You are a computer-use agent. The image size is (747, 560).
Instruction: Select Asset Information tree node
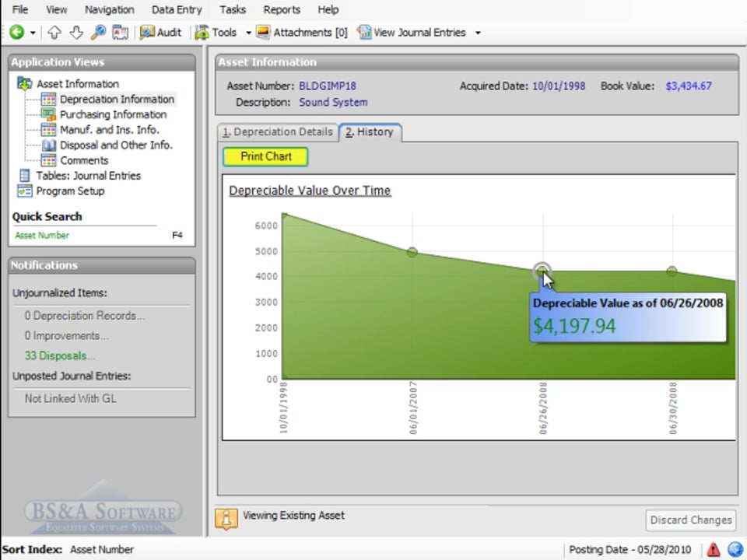[x=78, y=84]
